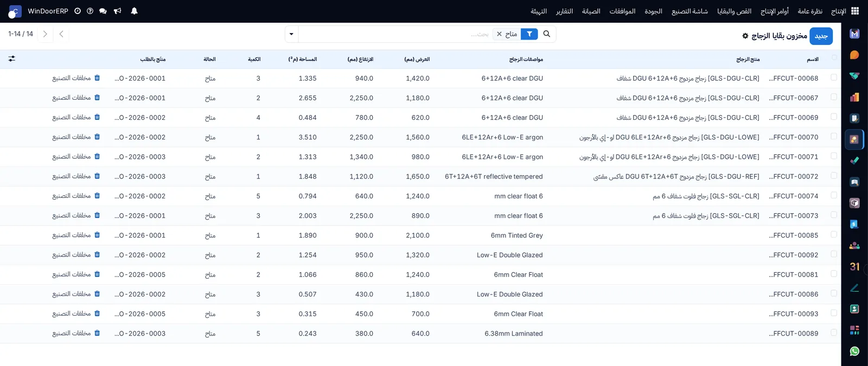Expand the search options dropdown arrow
Viewport: 868px width, 366px height.
pyautogui.click(x=291, y=34)
